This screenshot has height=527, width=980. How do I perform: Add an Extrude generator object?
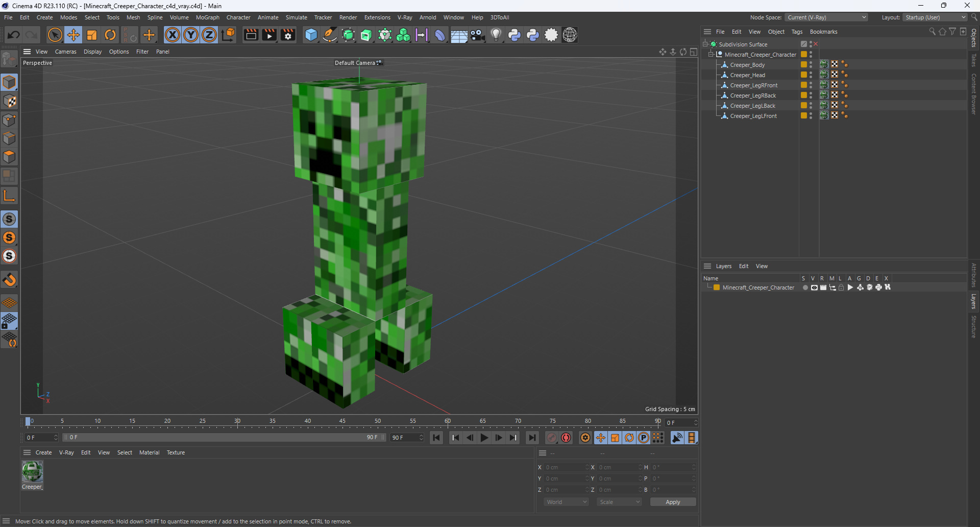[x=366, y=35]
